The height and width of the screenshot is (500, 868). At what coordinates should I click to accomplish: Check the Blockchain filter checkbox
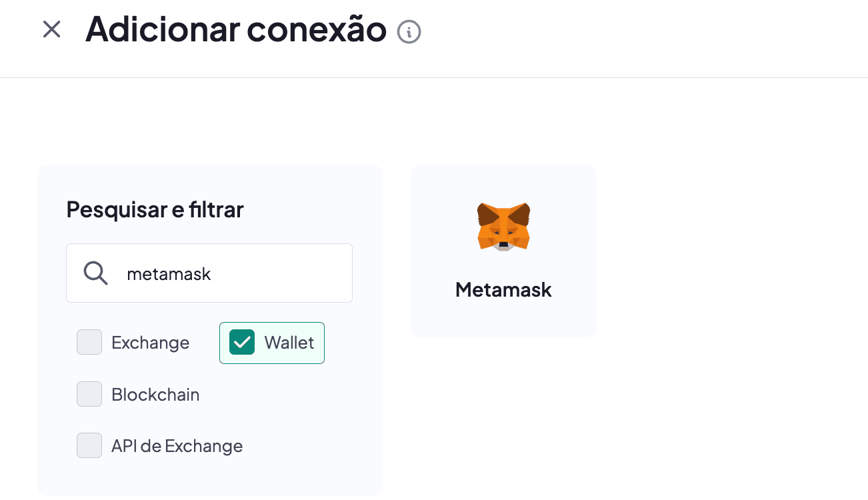point(89,394)
